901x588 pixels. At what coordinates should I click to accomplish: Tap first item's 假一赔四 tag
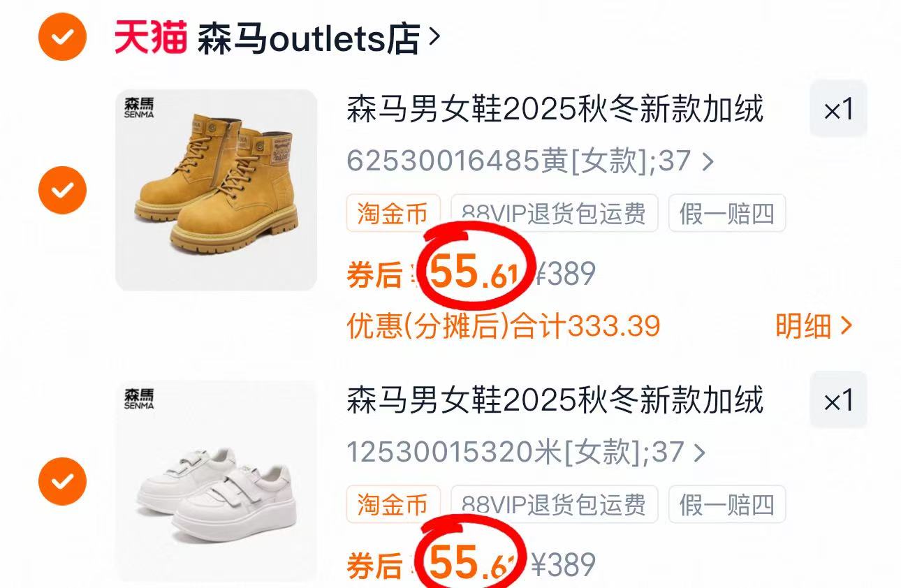(x=727, y=213)
